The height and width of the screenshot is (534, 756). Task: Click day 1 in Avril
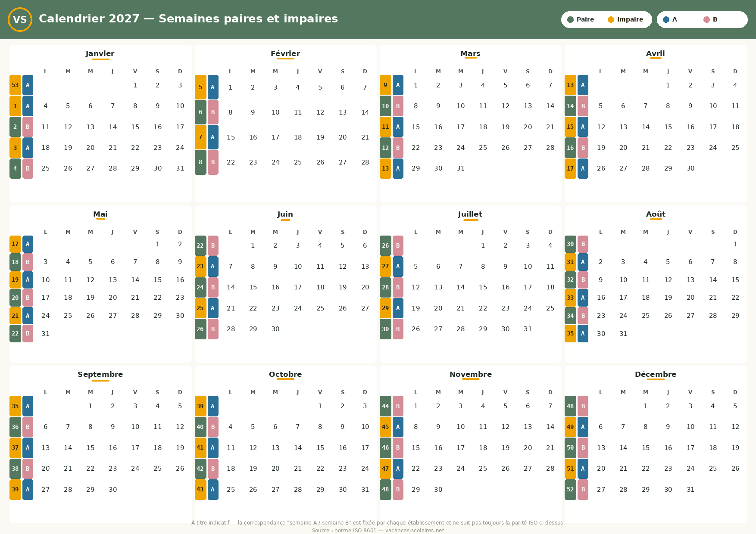tap(668, 85)
